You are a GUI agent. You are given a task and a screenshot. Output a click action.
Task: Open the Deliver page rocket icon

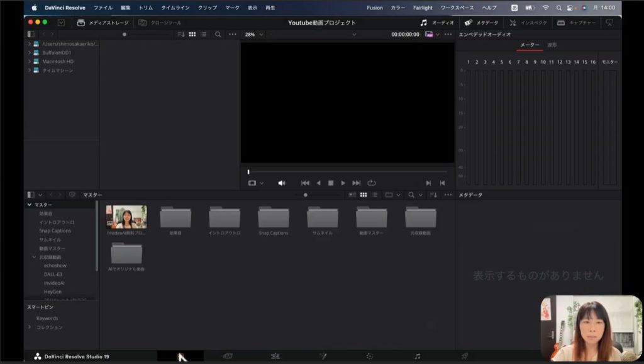[464, 356]
